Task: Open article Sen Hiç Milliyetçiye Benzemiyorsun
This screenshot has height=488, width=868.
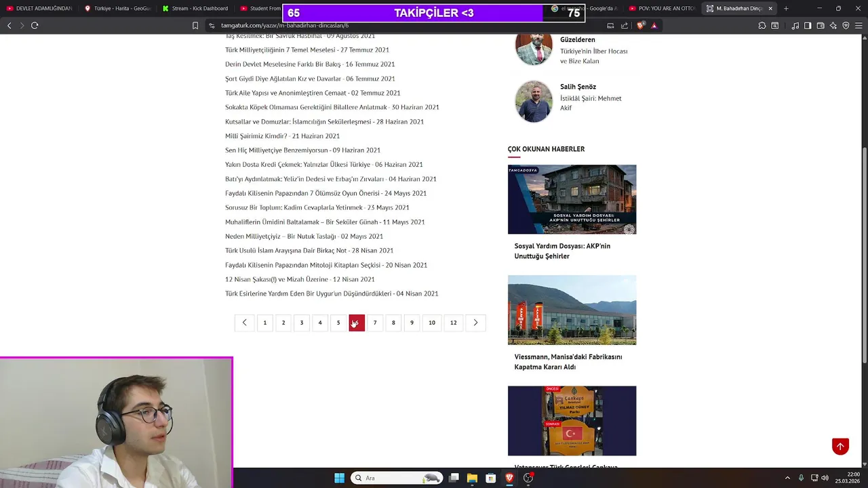Action: (302, 150)
